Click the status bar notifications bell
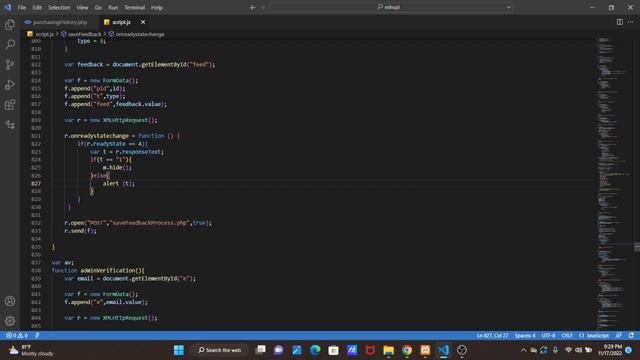The image size is (640, 360). 631,336
